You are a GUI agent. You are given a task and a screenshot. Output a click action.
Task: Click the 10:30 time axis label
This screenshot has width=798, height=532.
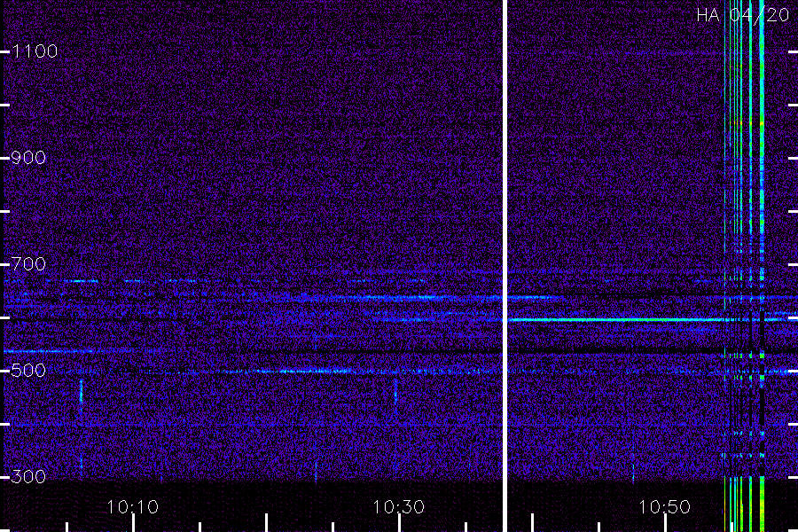coord(398,507)
